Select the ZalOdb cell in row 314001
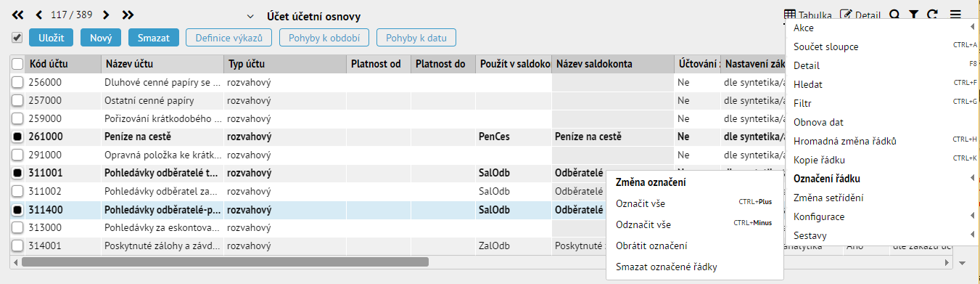Viewport: 980px width, 284px height. coord(514,246)
